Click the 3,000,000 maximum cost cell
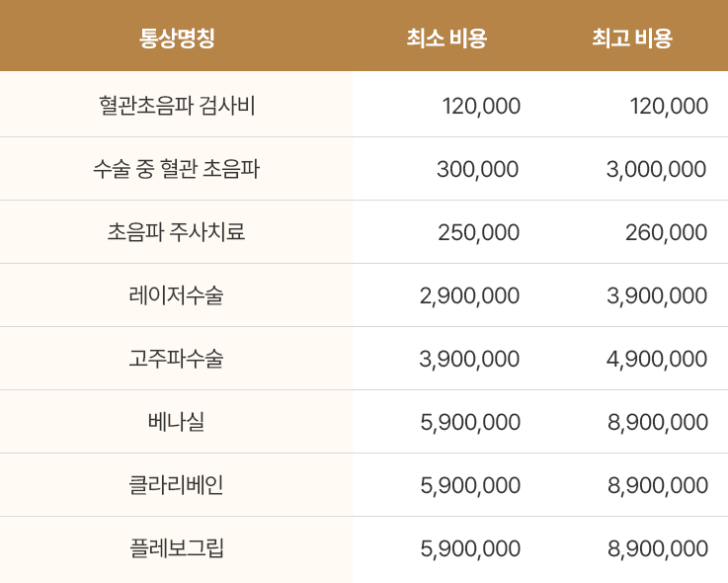Viewport: 728px width, 583px height. [656, 169]
